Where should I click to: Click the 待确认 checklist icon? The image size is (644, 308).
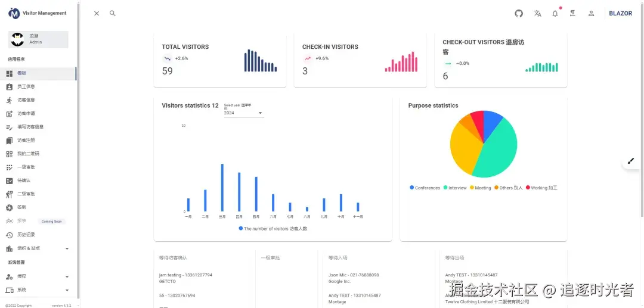click(10, 181)
